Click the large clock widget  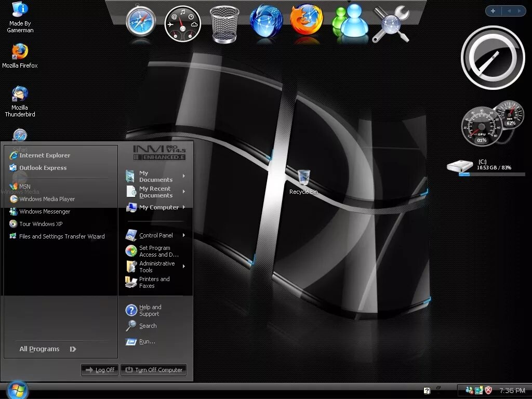[493, 58]
